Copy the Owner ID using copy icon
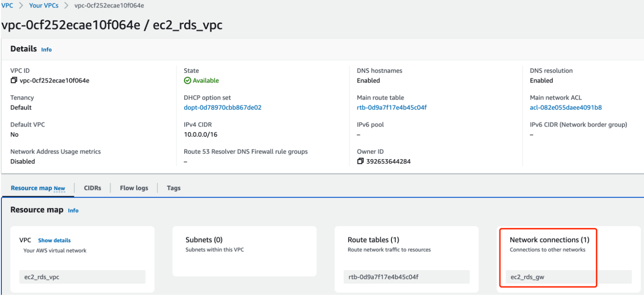 pyautogui.click(x=360, y=161)
